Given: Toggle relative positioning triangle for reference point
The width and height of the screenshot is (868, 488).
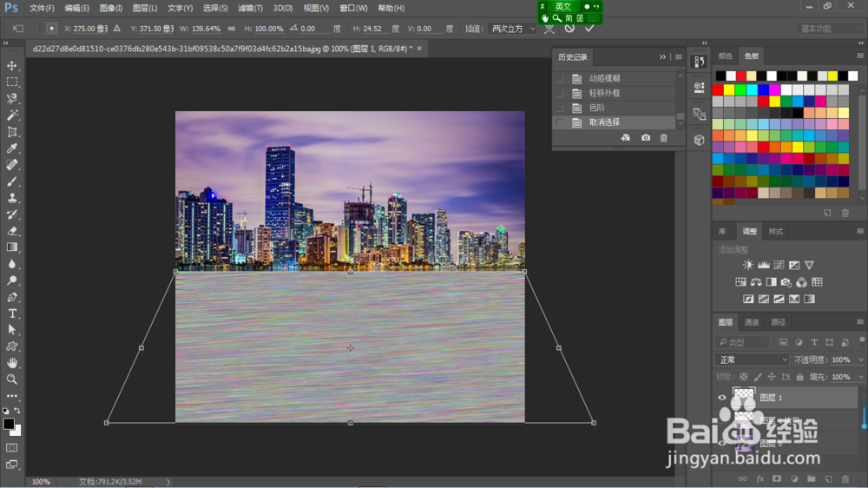Looking at the screenshot, I should (117, 29).
